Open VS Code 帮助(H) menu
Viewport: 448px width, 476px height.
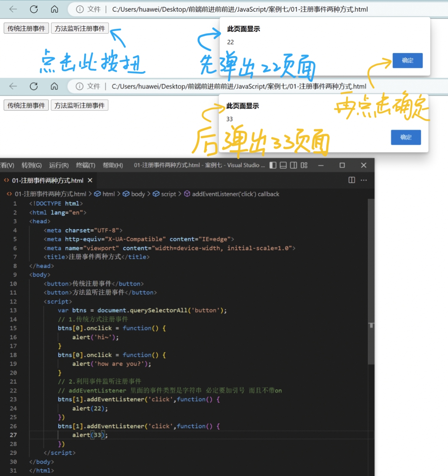[113, 165]
